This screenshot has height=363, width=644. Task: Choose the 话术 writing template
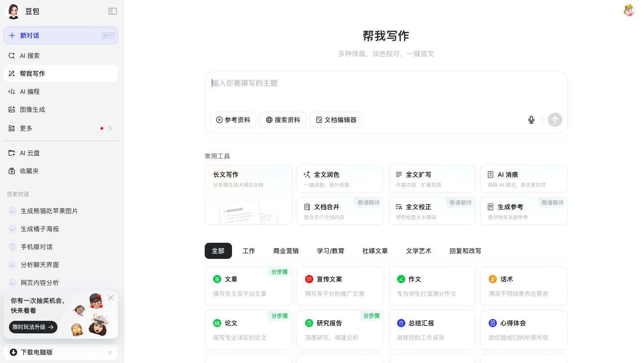pyautogui.click(x=524, y=286)
